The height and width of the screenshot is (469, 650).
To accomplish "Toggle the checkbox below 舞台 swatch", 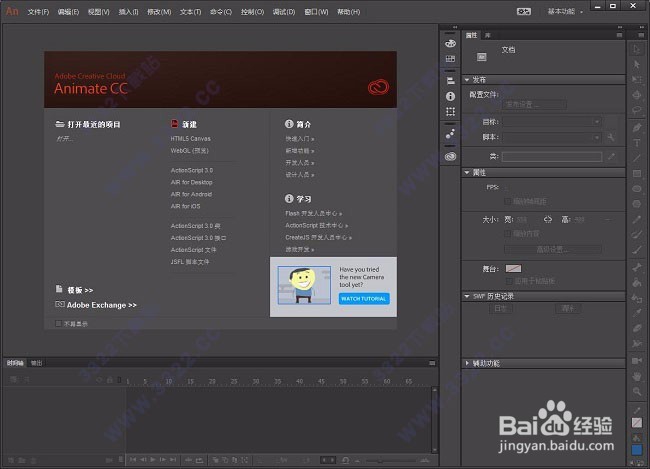I will [x=509, y=281].
